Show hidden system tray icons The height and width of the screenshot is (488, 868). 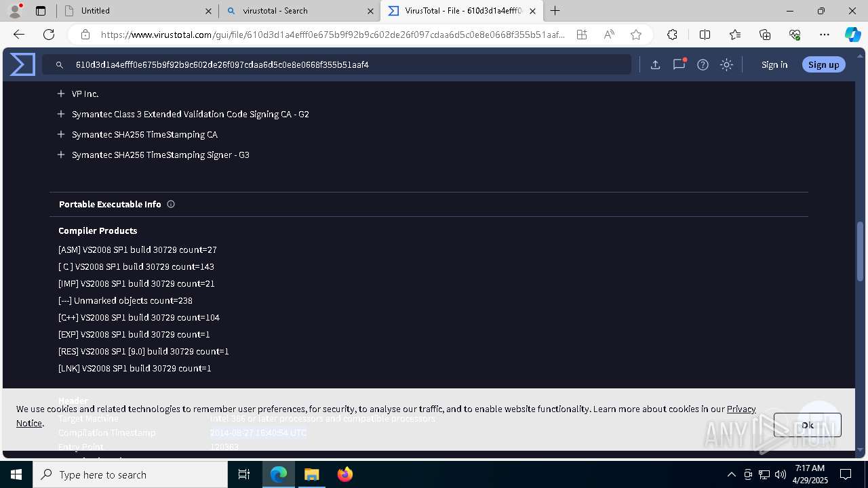coord(731,474)
